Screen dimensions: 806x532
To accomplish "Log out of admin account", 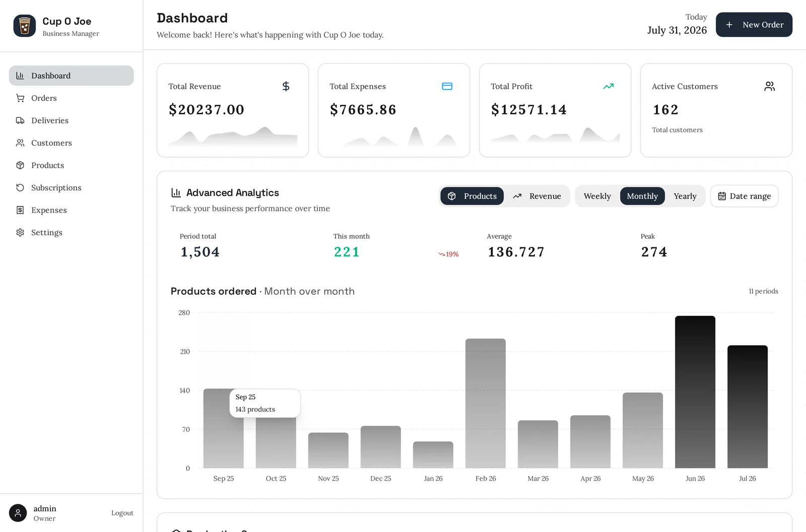I will coord(122,513).
